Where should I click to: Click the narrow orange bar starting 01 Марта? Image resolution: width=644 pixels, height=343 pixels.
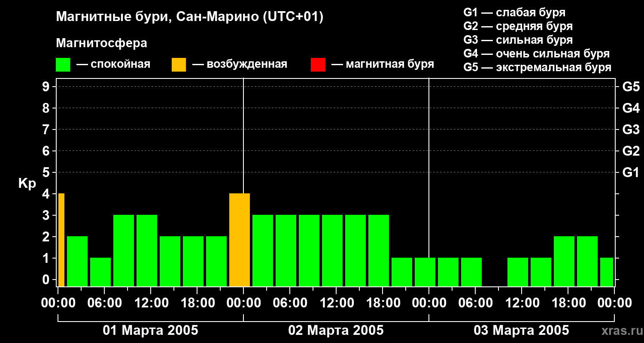pyautogui.click(x=61, y=240)
